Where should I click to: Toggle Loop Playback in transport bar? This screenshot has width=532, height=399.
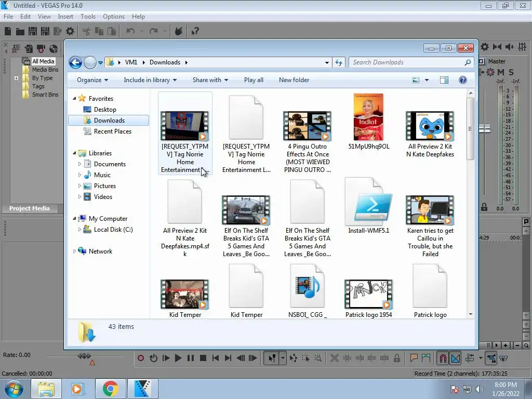153,358
